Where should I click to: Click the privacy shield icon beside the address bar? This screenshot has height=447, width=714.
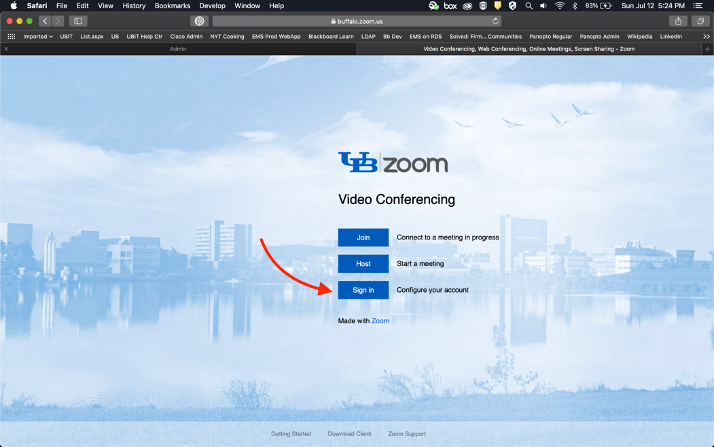coord(200,21)
